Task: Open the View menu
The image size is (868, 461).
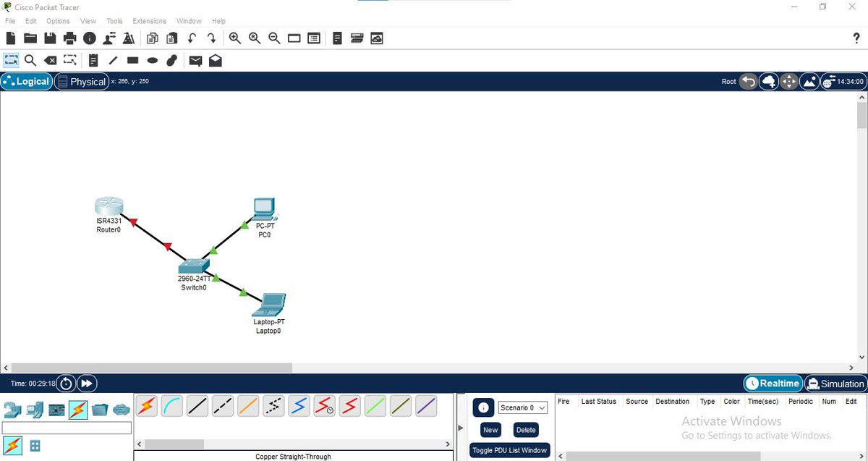Action: (88, 21)
